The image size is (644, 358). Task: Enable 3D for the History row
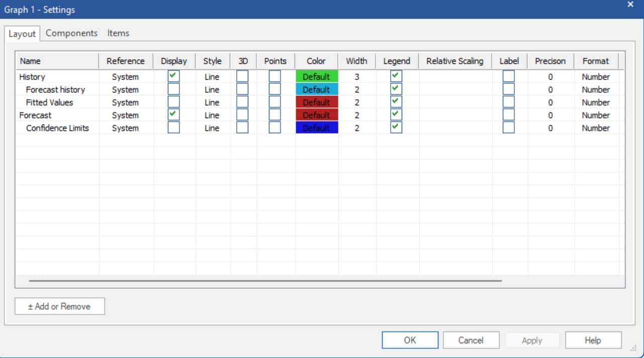(x=242, y=76)
